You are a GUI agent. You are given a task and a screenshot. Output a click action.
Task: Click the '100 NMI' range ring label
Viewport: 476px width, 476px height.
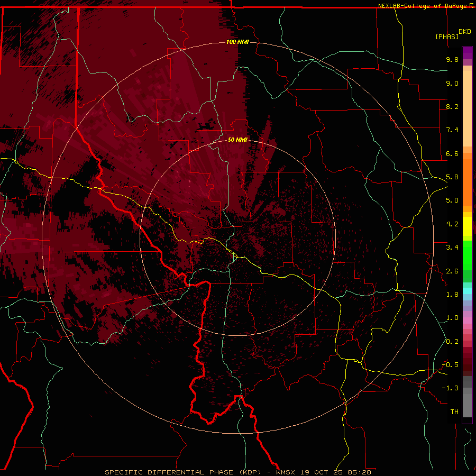tap(237, 42)
